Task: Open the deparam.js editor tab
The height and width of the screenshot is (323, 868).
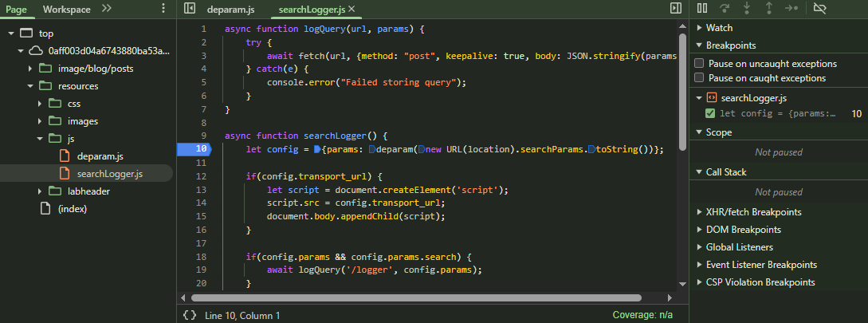Action: 230,10
